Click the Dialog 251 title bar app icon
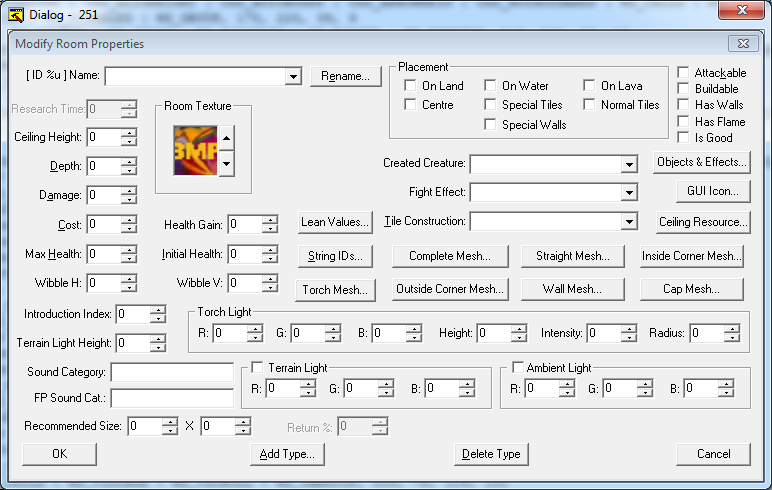This screenshot has height=490, width=772. 16,15
